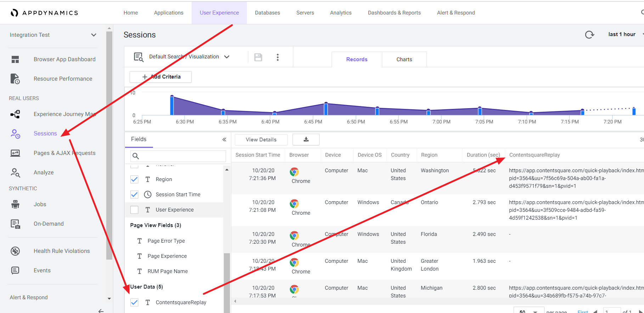
Task: Click the 6:45 PM chart bar
Action: click(x=326, y=109)
